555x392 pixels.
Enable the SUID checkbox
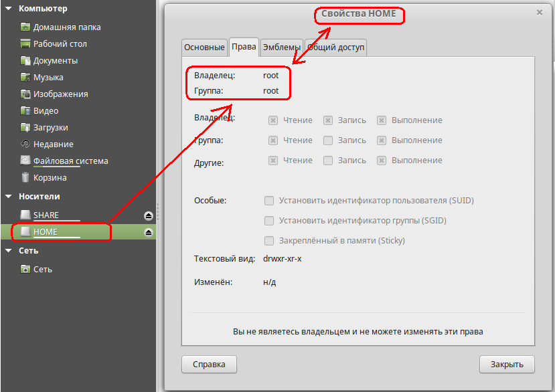[x=269, y=201]
